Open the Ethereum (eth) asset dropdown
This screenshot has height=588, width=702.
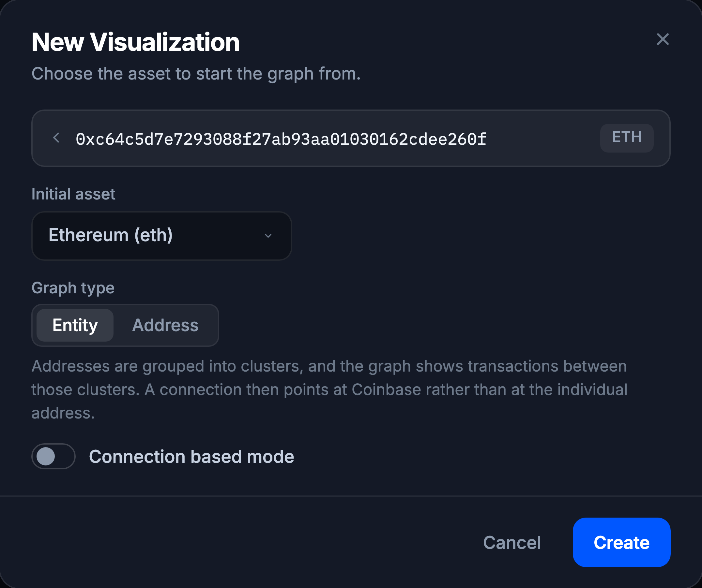tap(162, 236)
